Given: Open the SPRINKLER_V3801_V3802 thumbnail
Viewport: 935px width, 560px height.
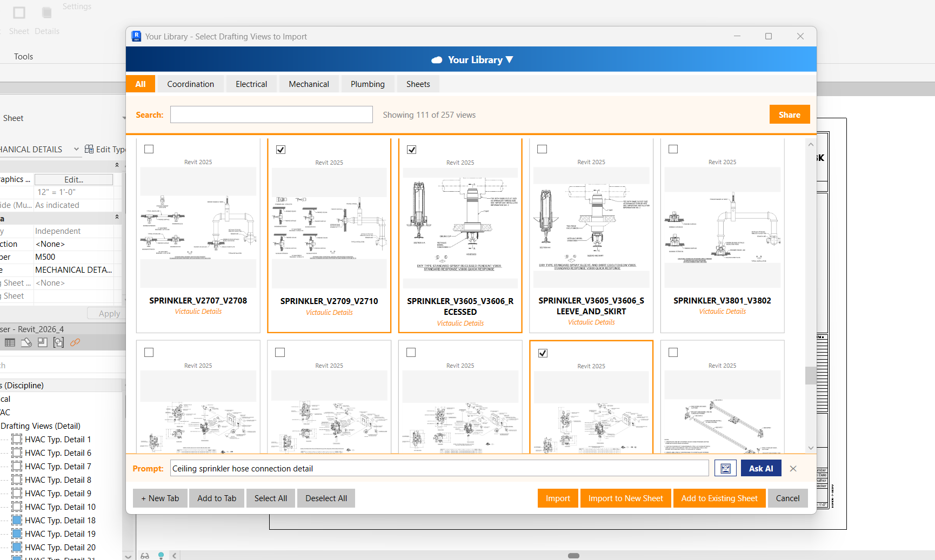Looking at the screenshot, I should [723, 227].
